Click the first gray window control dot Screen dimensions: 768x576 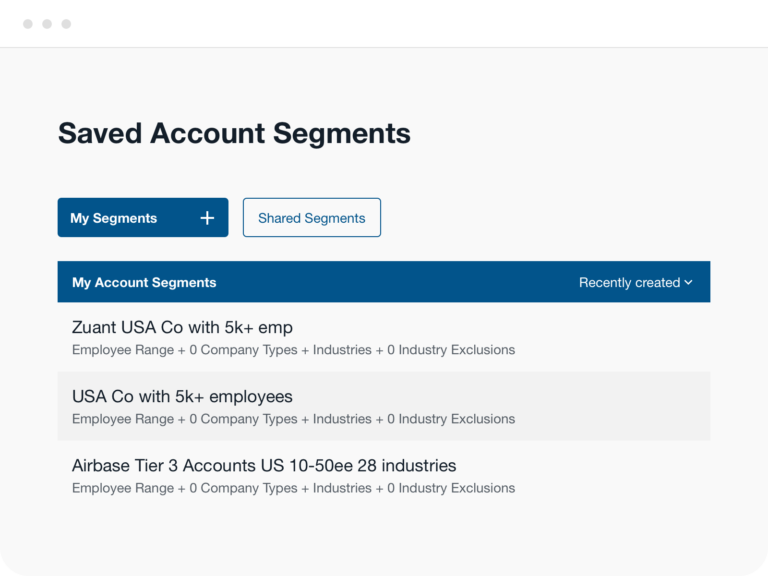28,24
